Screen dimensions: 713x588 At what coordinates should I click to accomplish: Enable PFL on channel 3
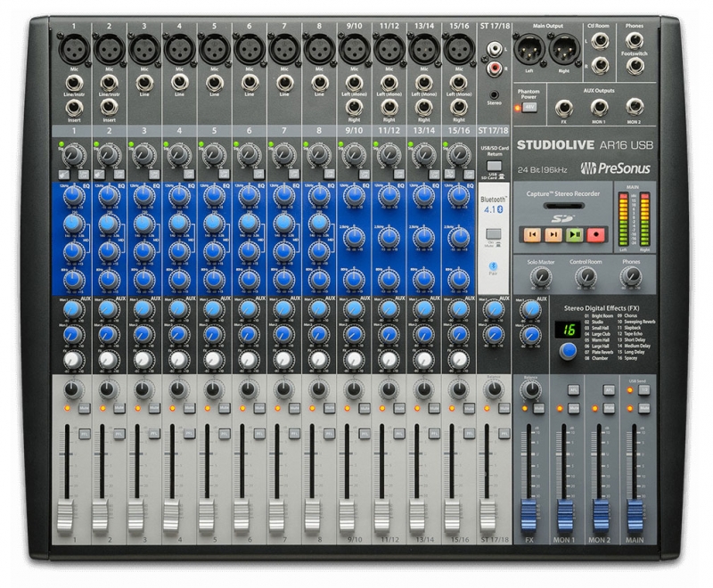[154, 434]
